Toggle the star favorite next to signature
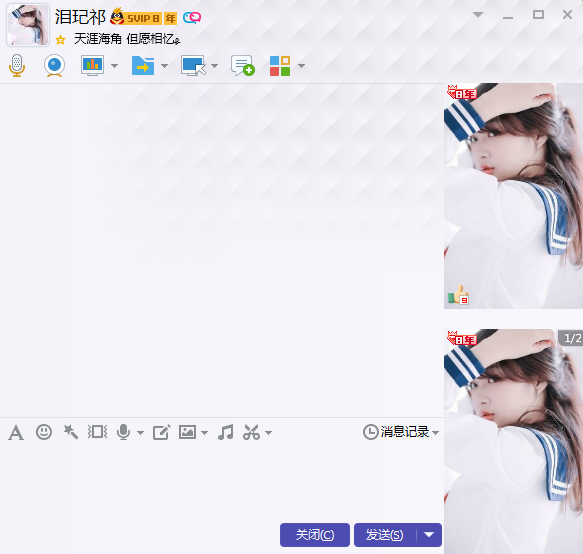This screenshot has height=554, width=583. pos(61,40)
